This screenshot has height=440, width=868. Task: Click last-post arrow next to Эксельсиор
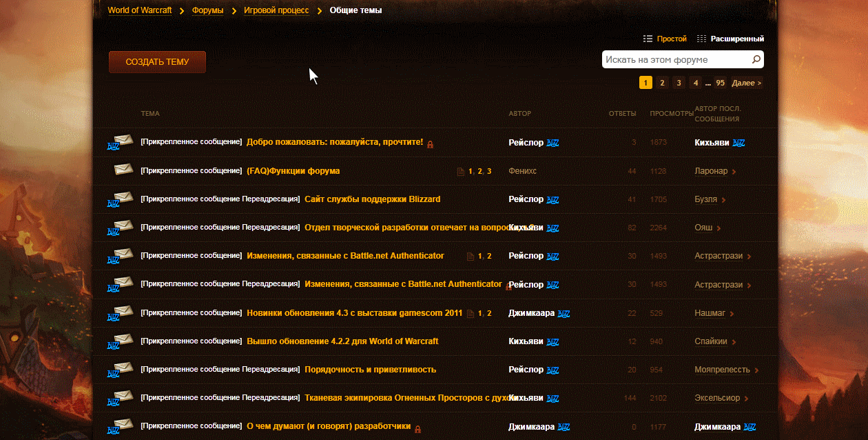747,399
